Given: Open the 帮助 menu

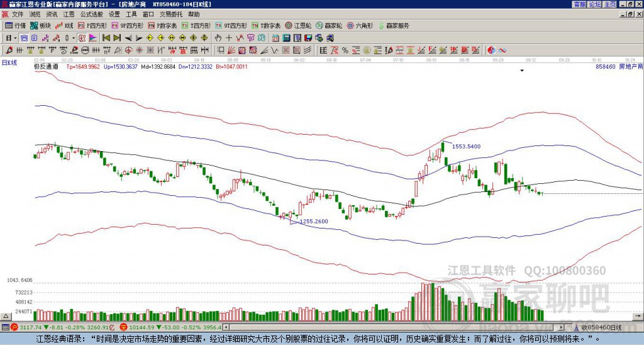Looking at the screenshot, I should 194,14.
